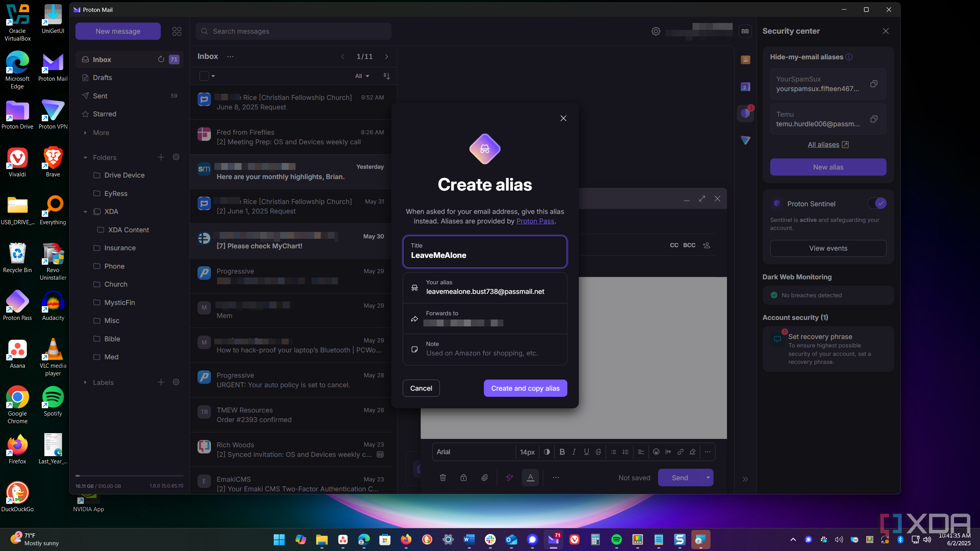
Task: Open the All filter dropdown
Action: point(362,76)
